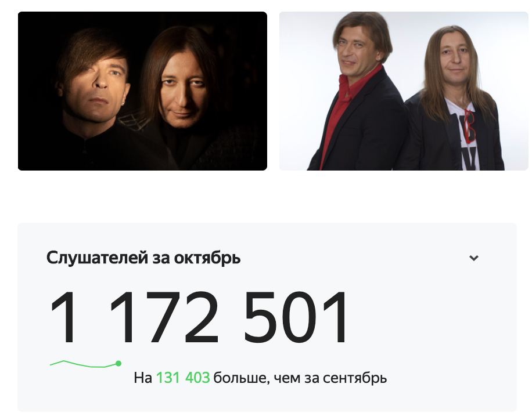Click the word 'сентябрь' in the comparison line
The width and height of the screenshot is (532, 420).
[x=354, y=378]
